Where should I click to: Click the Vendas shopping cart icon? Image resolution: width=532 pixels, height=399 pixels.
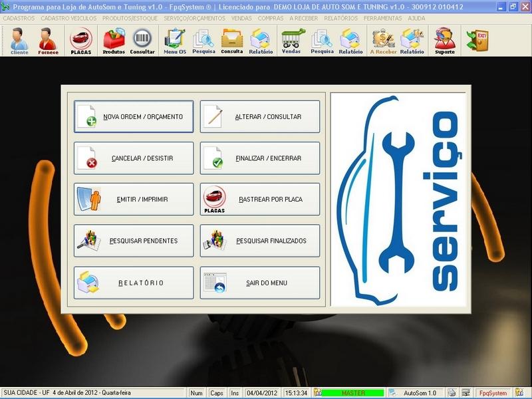click(291, 41)
